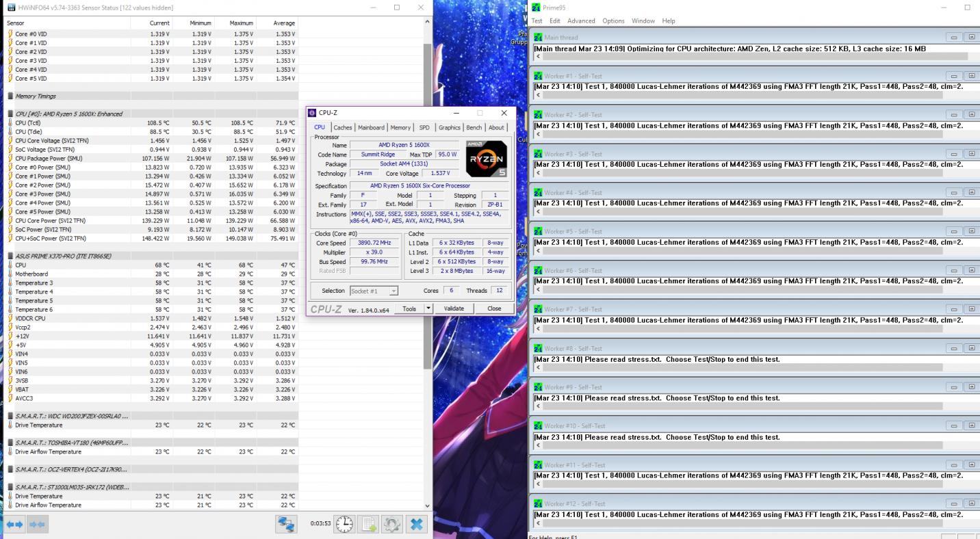Open the Window menu in Prime95

click(x=643, y=21)
